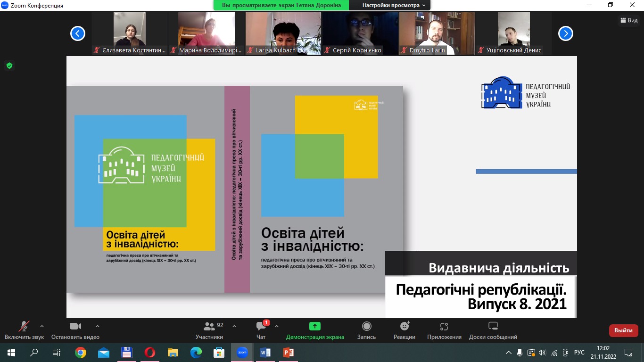Open the Чат chat panel

click(261, 330)
